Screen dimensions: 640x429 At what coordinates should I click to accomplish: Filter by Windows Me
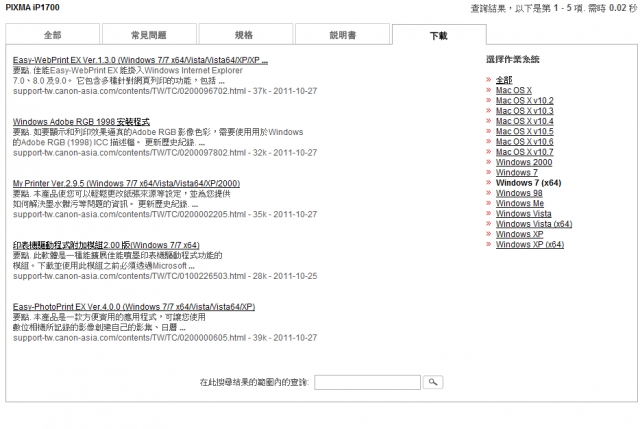(x=520, y=203)
